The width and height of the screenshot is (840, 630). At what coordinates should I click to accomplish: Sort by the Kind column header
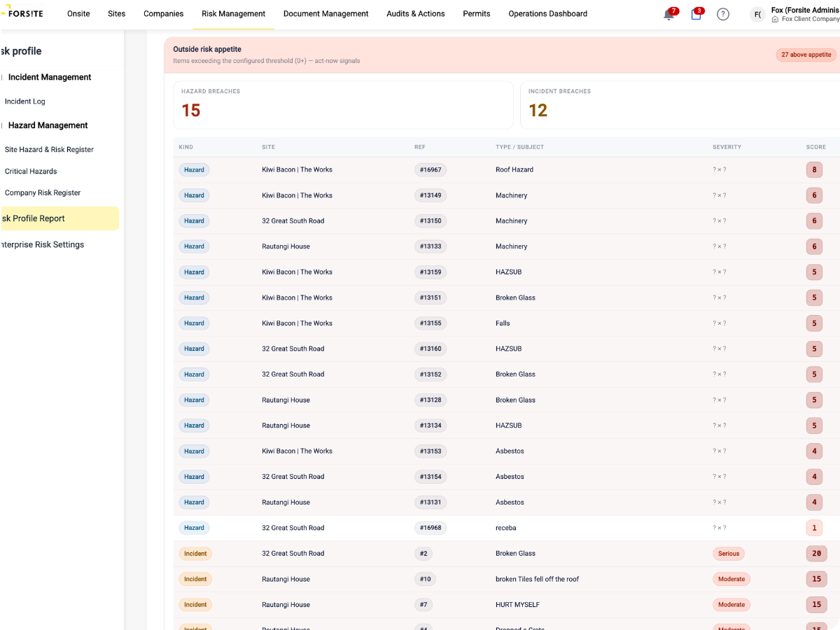(x=186, y=147)
